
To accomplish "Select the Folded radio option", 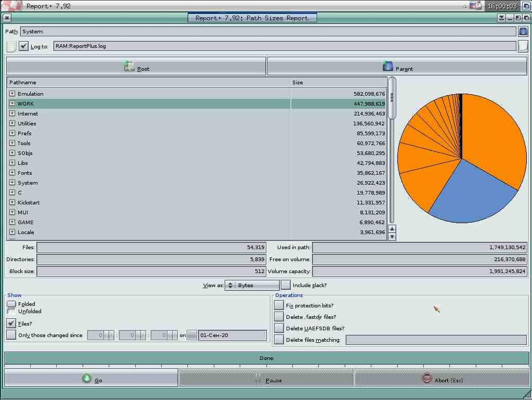I will click(x=11, y=304).
